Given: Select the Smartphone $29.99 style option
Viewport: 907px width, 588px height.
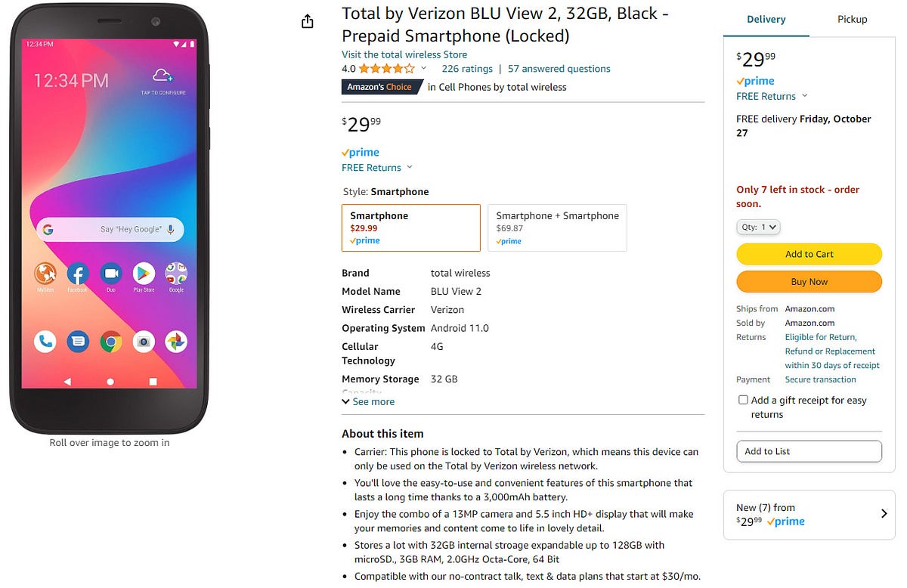Looking at the screenshot, I should (410, 227).
